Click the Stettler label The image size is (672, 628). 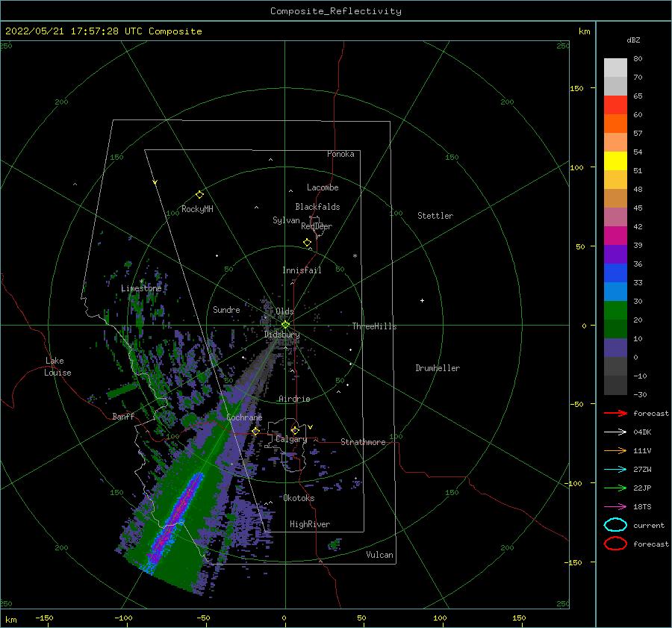coord(435,216)
